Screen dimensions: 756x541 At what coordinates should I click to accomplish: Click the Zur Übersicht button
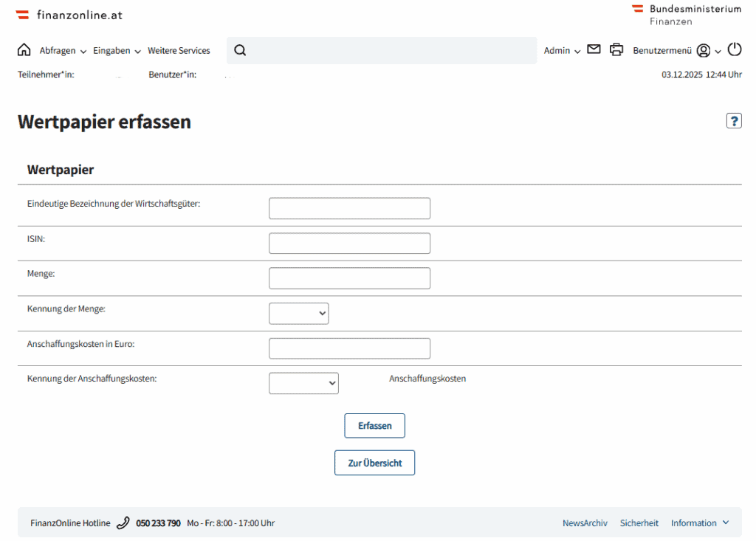[374, 463]
